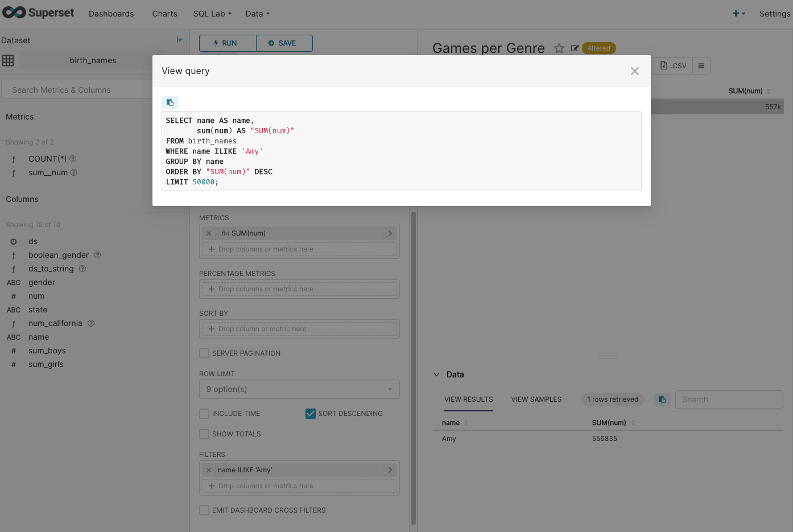Image resolution: width=793 pixels, height=532 pixels.
Task: Open the Row Limit dropdown
Action: [299, 389]
